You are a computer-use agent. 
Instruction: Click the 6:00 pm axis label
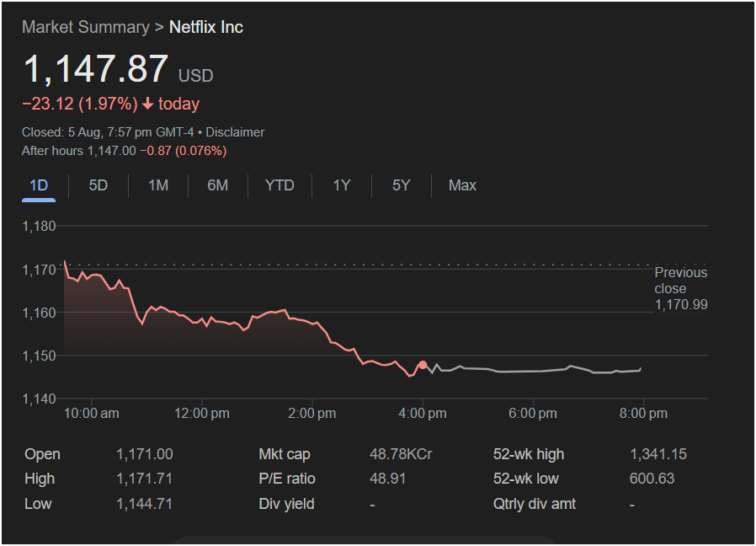[x=533, y=414]
